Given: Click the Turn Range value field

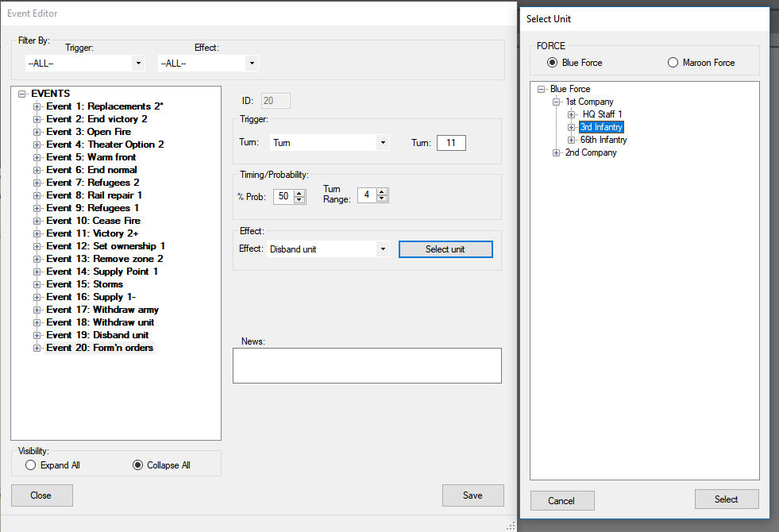Looking at the screenshot, I should (x=367, y=195).
